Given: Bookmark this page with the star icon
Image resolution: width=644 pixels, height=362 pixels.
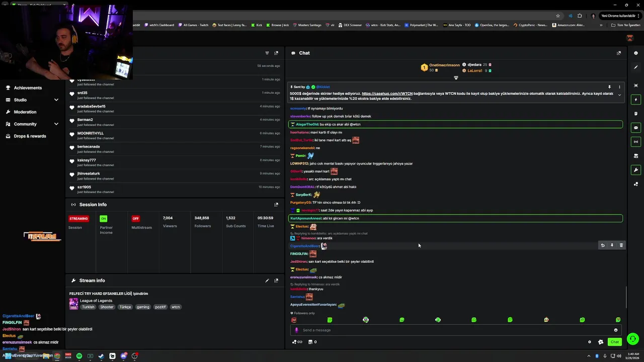Looking at the screenshot, I should pyautogui.click(x=558, y=16).
